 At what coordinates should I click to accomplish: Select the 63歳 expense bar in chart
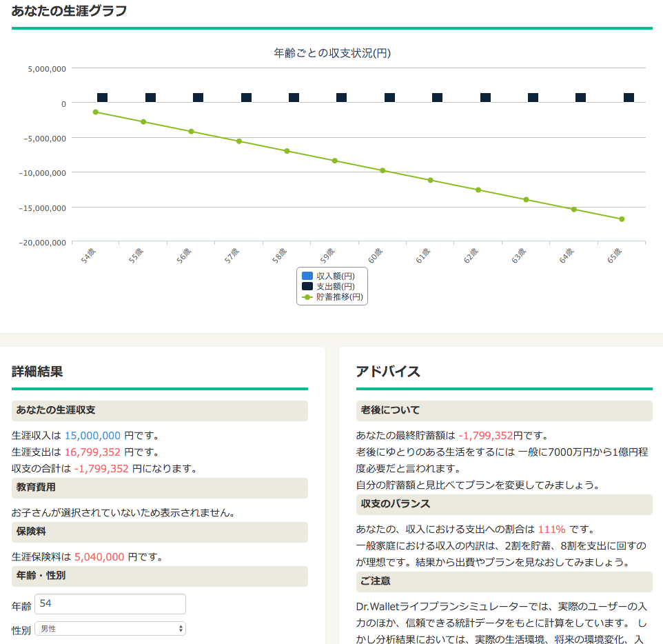click(533, 98)
